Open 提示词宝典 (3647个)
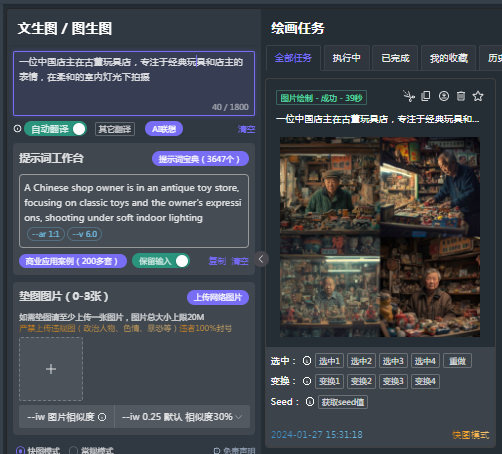Viewport: 502px width, 454px height. [x=200, y=159]
